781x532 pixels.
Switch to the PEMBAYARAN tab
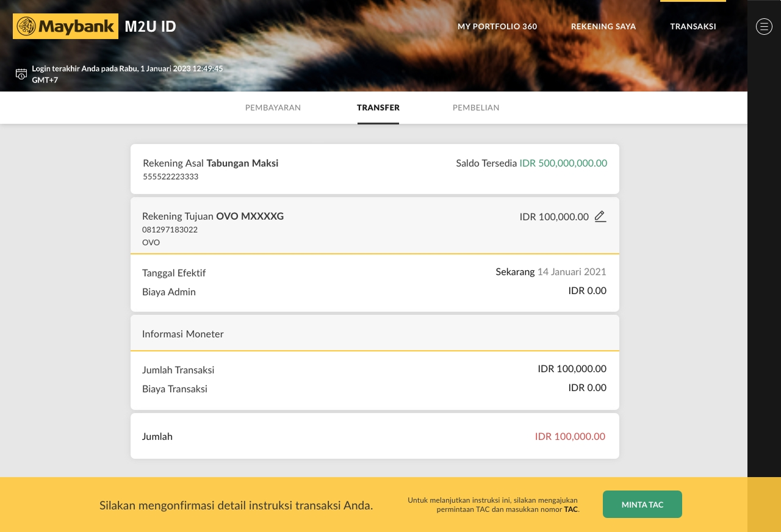[273, 107]
